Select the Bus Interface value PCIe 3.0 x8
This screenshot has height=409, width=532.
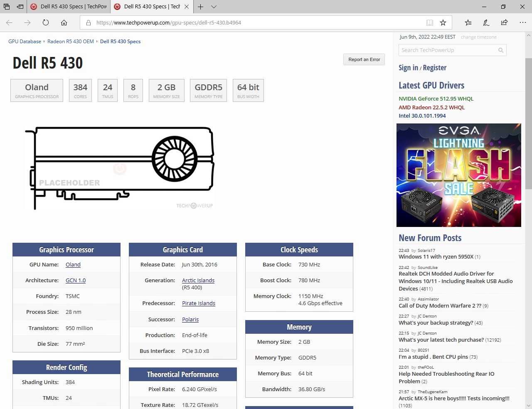coord(195,351)
